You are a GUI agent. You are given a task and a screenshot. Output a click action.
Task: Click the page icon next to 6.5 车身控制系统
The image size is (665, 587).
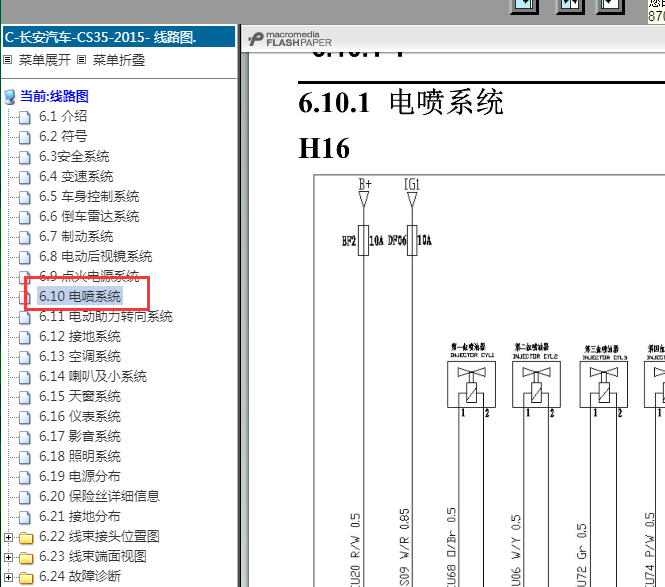pos(25,197)
